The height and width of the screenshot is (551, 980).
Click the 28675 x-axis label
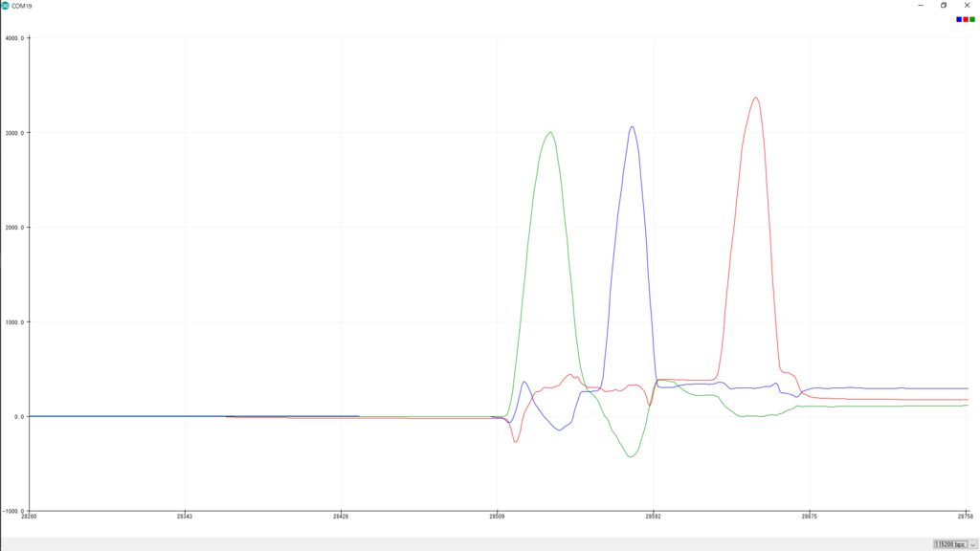809,517
